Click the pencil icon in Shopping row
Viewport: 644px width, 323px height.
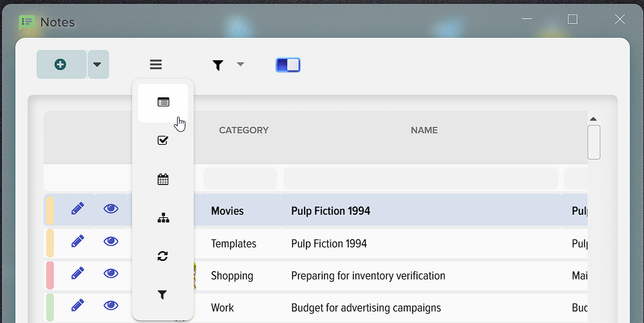[78, 274]
